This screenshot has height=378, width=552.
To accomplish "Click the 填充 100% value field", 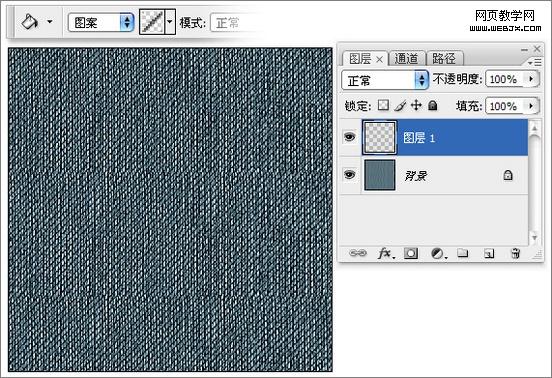I will point(505,106).
